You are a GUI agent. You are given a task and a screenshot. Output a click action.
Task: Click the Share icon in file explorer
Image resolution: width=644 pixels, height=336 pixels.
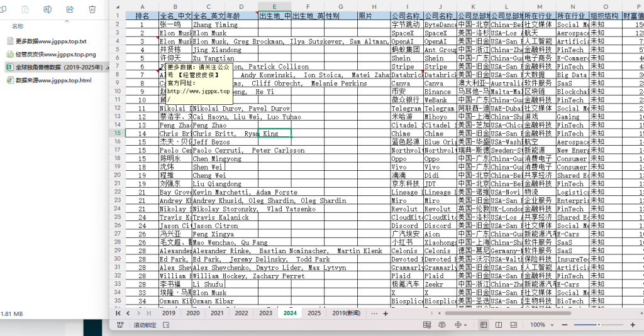[70, 9]
